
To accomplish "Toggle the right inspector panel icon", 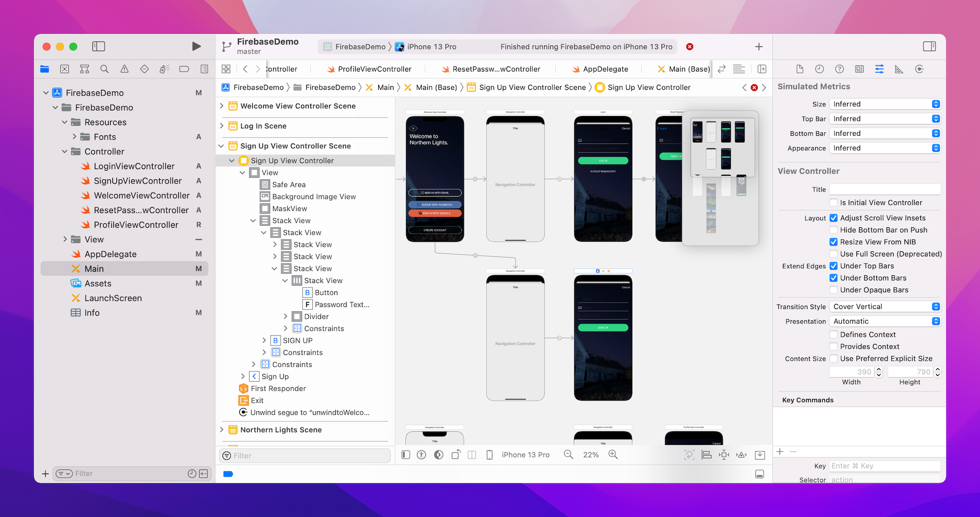I will [929, 46].
